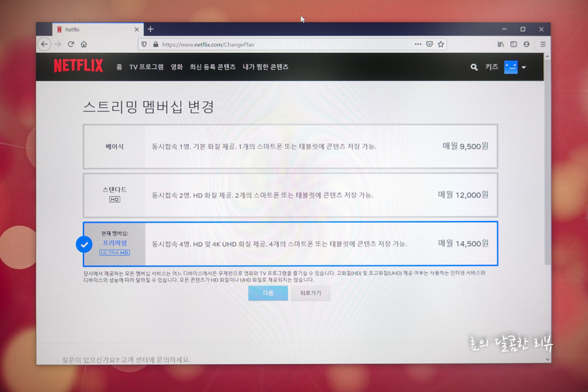Click the 다음 button

pyautogui.click(x=268, y=293)
